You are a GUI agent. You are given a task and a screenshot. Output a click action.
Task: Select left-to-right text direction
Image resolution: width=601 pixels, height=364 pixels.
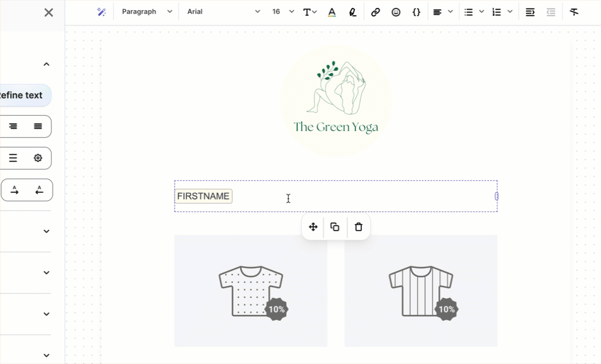15,190
